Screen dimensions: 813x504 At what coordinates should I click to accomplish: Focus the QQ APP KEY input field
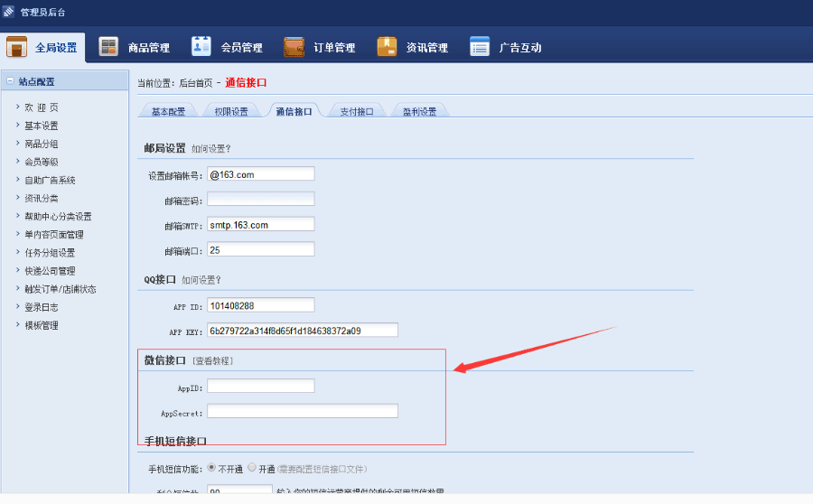(303, 330)
